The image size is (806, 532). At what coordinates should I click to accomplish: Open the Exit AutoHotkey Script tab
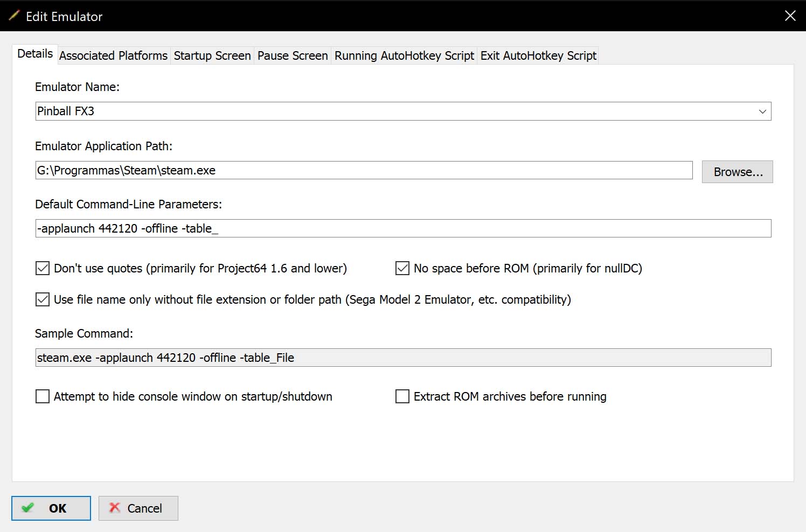coord(538,55)
